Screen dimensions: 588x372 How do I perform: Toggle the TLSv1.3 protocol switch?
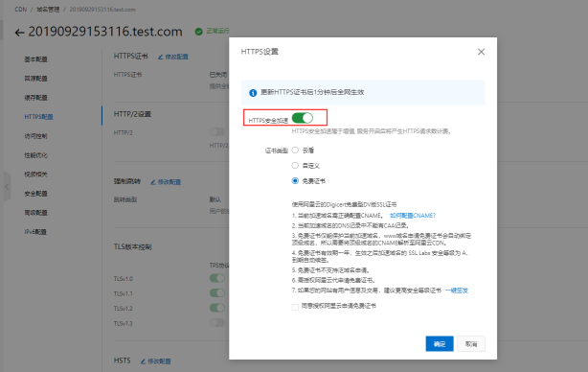(217, 322)
